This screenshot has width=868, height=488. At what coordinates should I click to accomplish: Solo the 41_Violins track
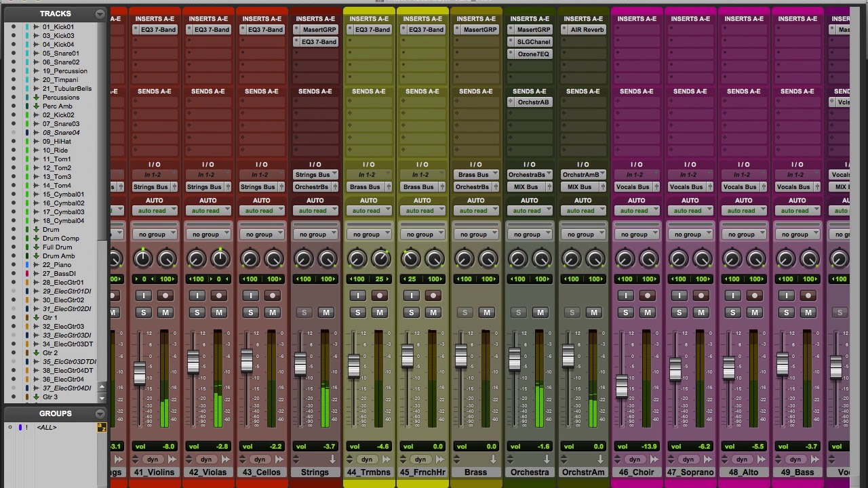[x=144, y=312]
